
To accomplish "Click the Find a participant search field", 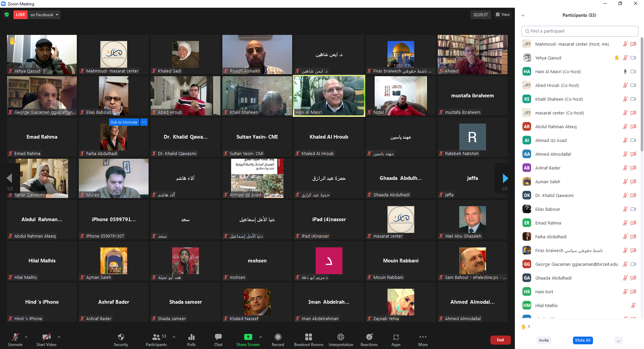I will pos(580,31).
